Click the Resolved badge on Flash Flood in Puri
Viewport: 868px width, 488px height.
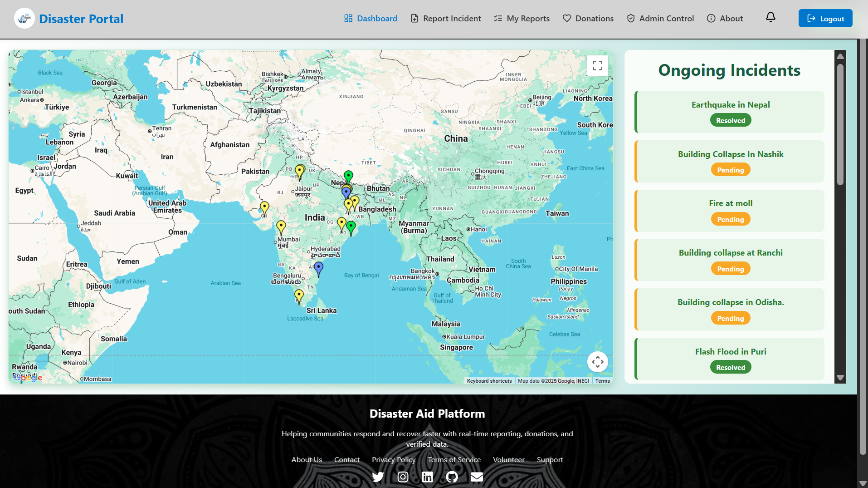tap(731, 367)
